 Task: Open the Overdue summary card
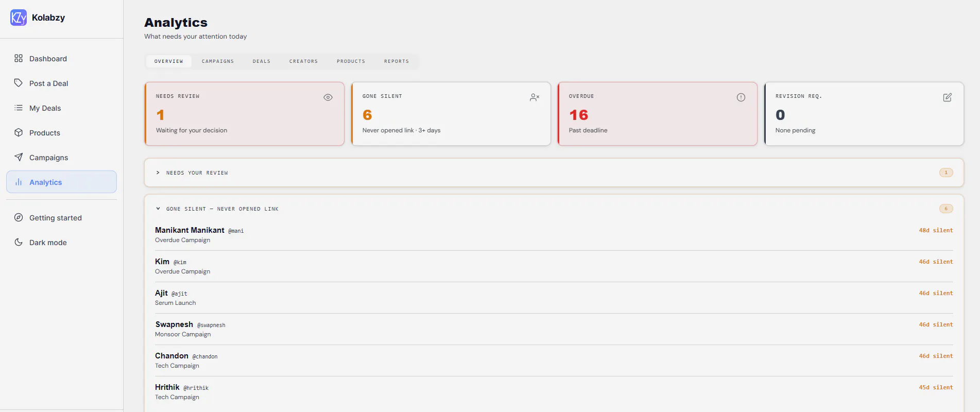pos(658,114)
